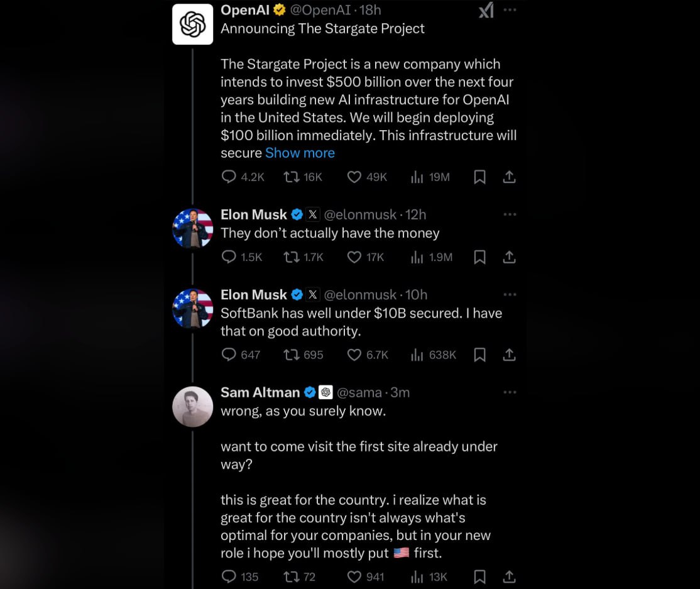The width and height of the screenshot is (700, 589).
Task: Share the OpenAI Stargate tweet
Action: click(510, 177)
